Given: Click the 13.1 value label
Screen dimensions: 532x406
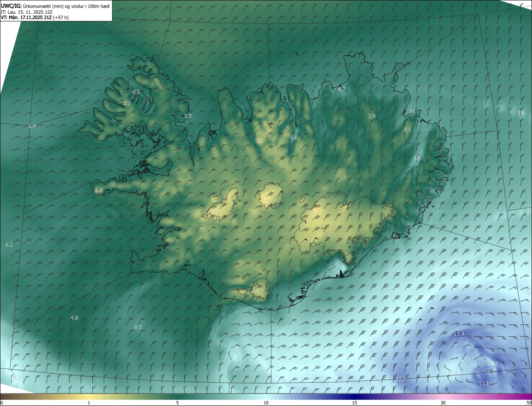Looking at the screenshot, I should [484, 384].
